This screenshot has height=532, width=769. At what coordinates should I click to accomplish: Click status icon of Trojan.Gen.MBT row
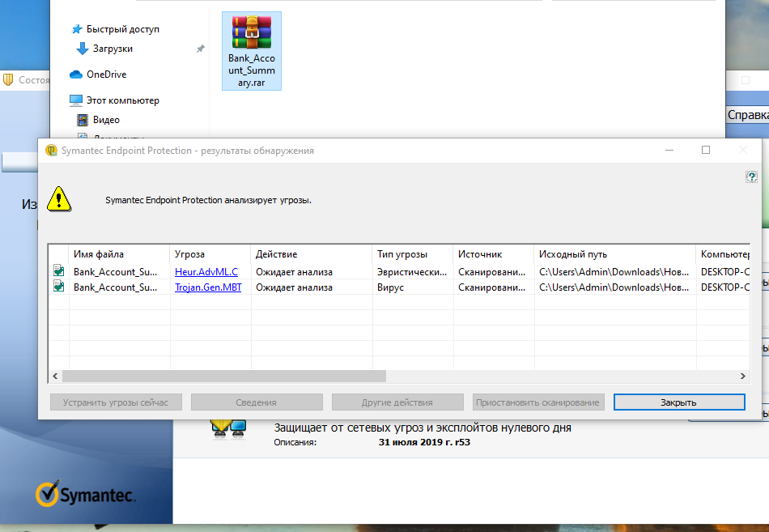pyautogui.click(x=58, y=286)
